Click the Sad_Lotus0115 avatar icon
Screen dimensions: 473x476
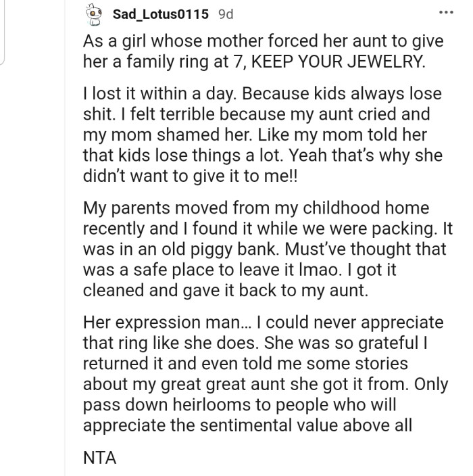pyautogui.click(x=98, y=14)
